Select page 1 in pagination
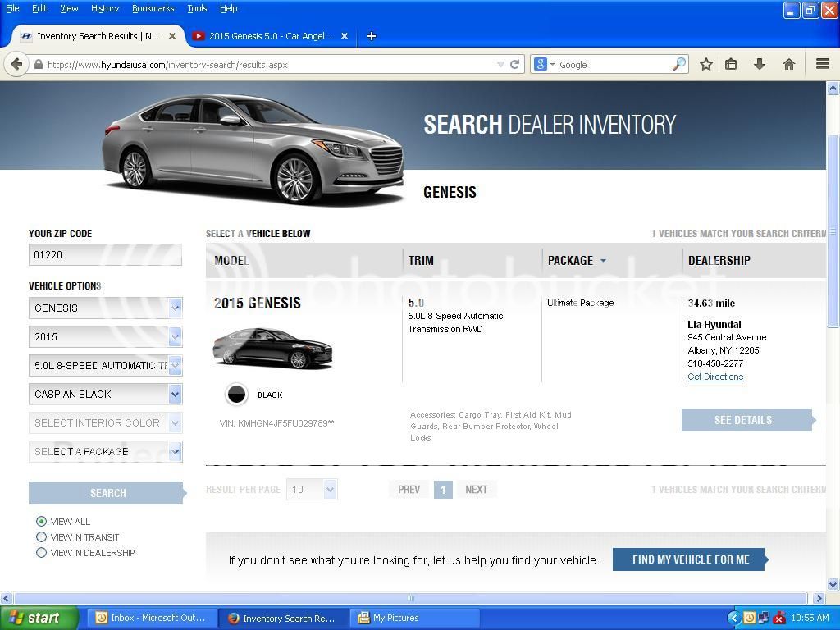This screenshot has width=840, height=630. coord(443,489)
